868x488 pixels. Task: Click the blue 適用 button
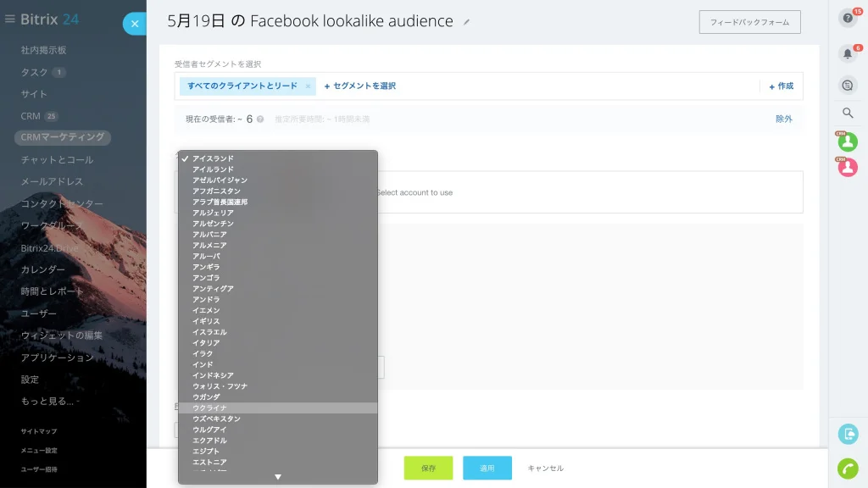click(x=487, y=468)
